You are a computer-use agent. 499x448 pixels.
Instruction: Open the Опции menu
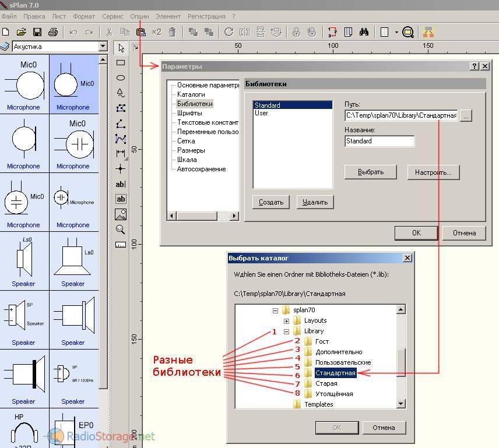tap(139, 17)
